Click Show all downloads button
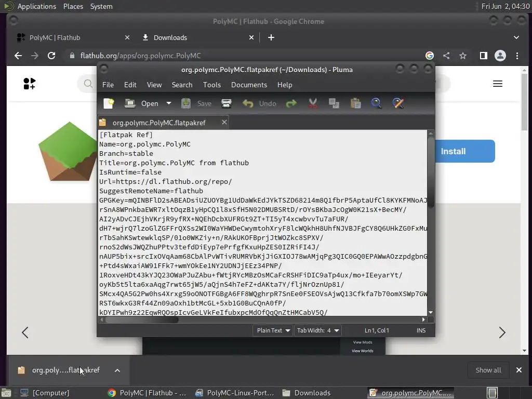This screenshot has height=399, width=532. [488, 370]
